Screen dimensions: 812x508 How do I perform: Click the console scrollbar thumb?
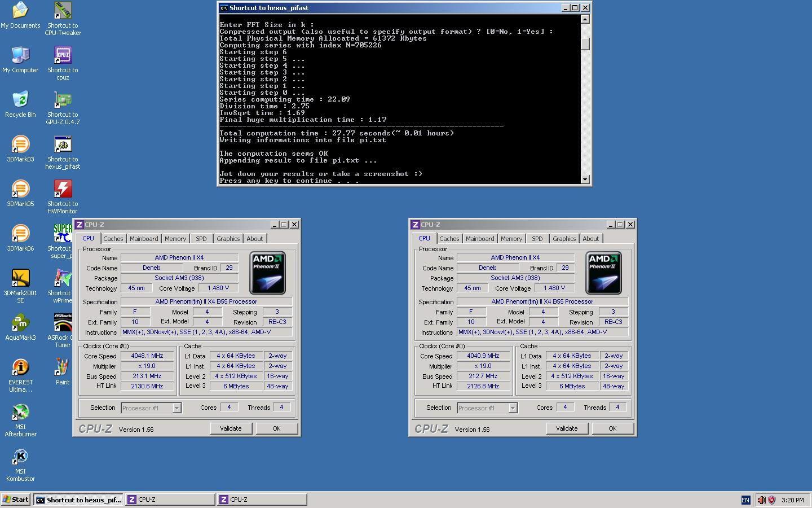(x=585, y=43)
